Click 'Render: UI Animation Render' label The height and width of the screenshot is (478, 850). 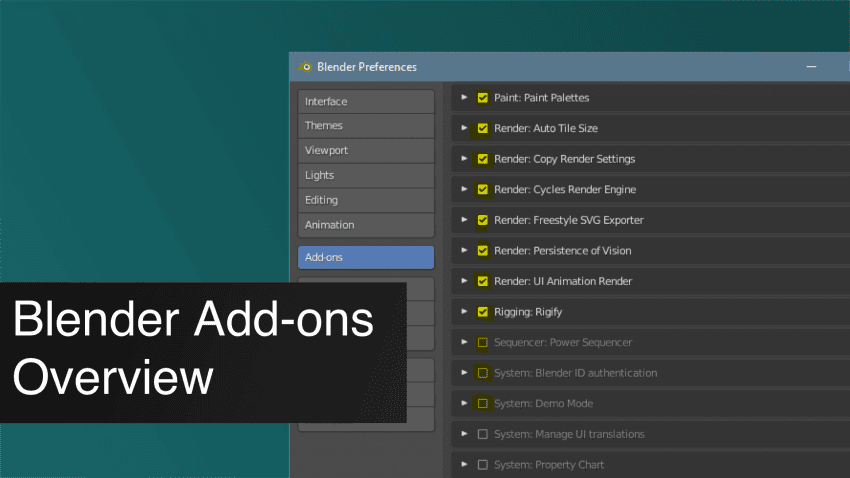563,281
